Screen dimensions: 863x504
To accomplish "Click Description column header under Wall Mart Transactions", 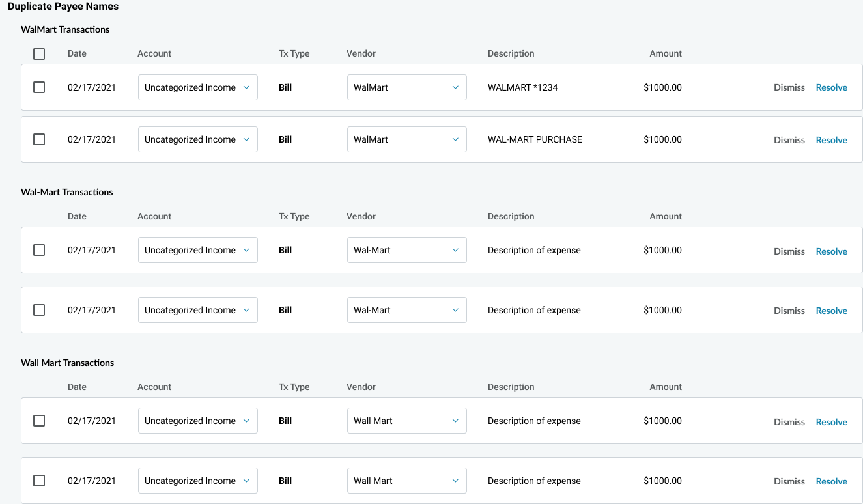I will (x=511, y=387).
